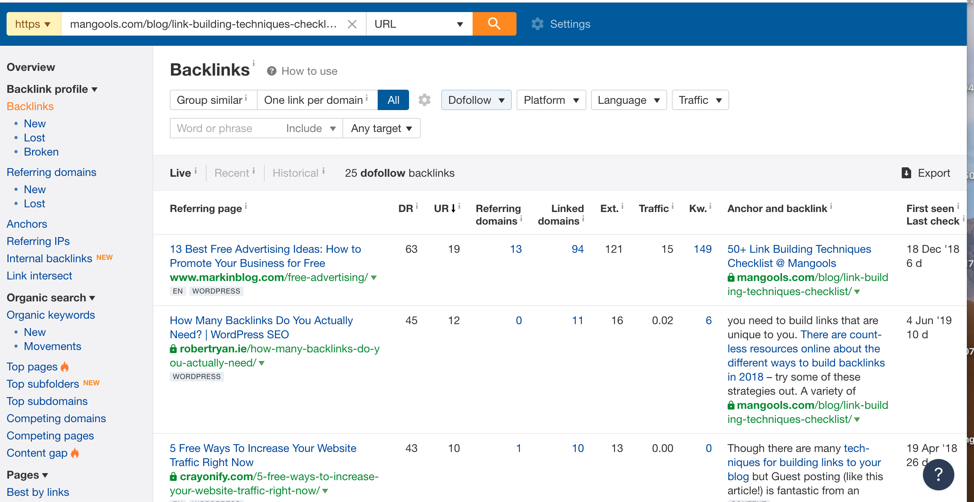Collapse the Backlink profile section

coord(52,89)
